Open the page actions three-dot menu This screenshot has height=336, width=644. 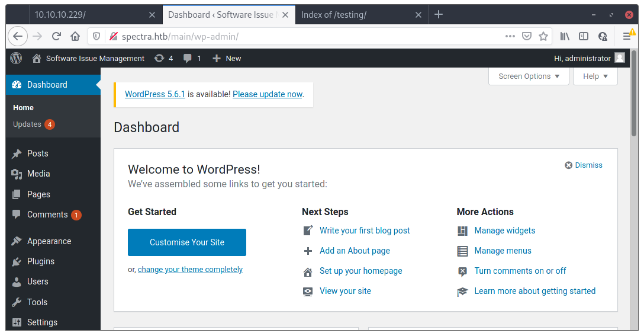coord(510,36)
